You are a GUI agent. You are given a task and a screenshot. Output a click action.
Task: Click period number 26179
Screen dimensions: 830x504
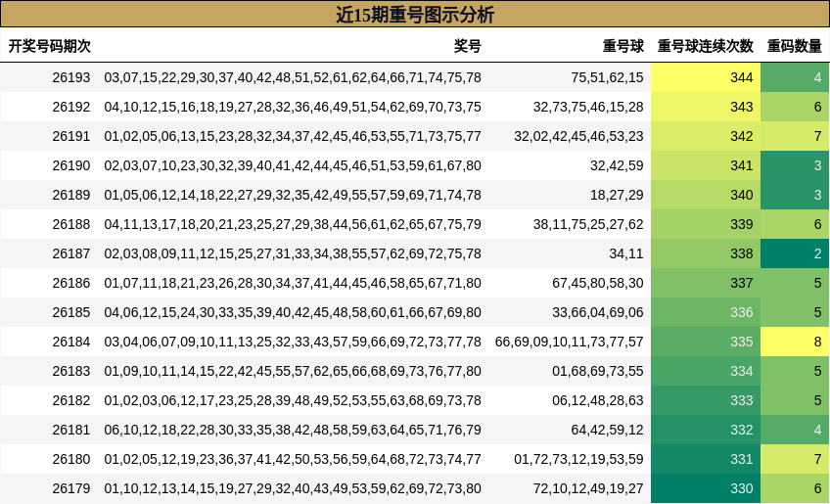click(71, 488)
